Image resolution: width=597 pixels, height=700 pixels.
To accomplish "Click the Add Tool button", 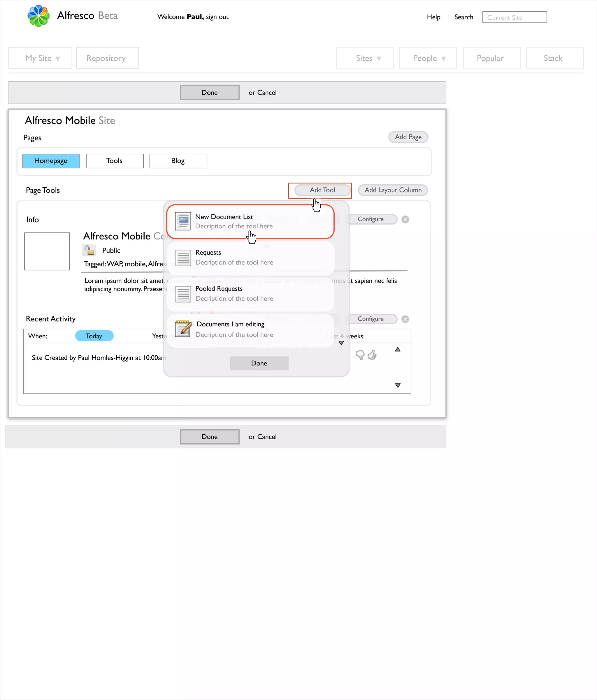I will pos(322,190).
